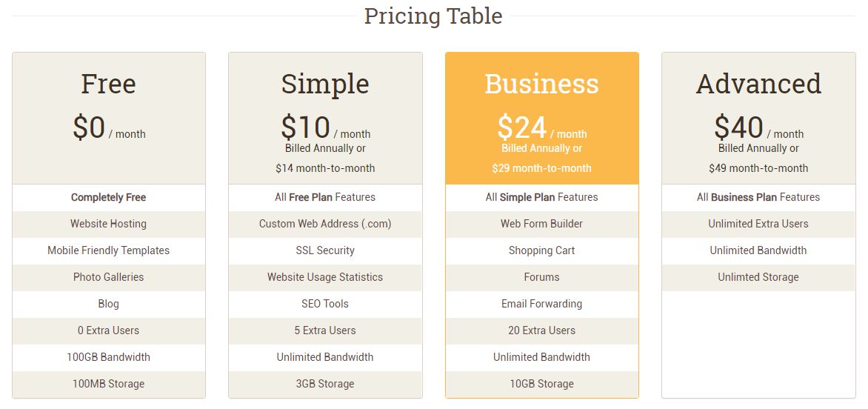Click the $10 / month price
The width and height of the screenshot is (868, 409).
coord(326,128)
